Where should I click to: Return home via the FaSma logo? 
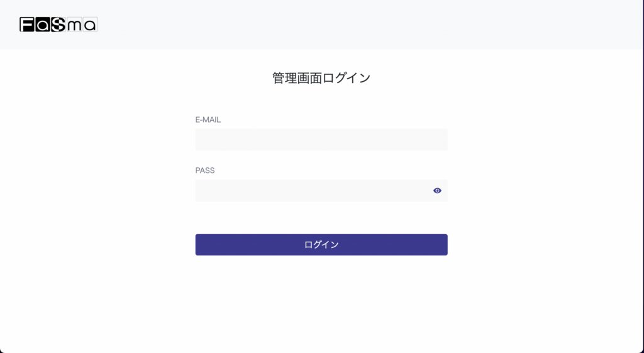(58, 25)
